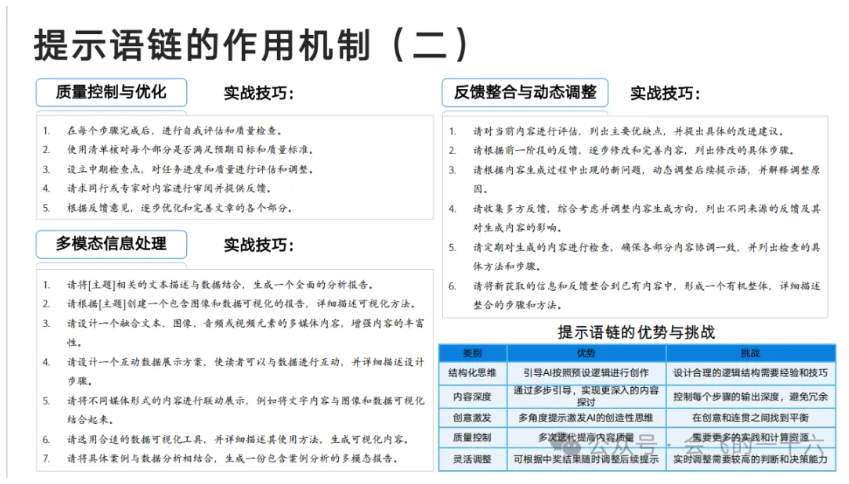Click the line '在每个步骤完成后,进行自我评估和质量检查'
Screen dimensions: 849x484
point(174,130)
